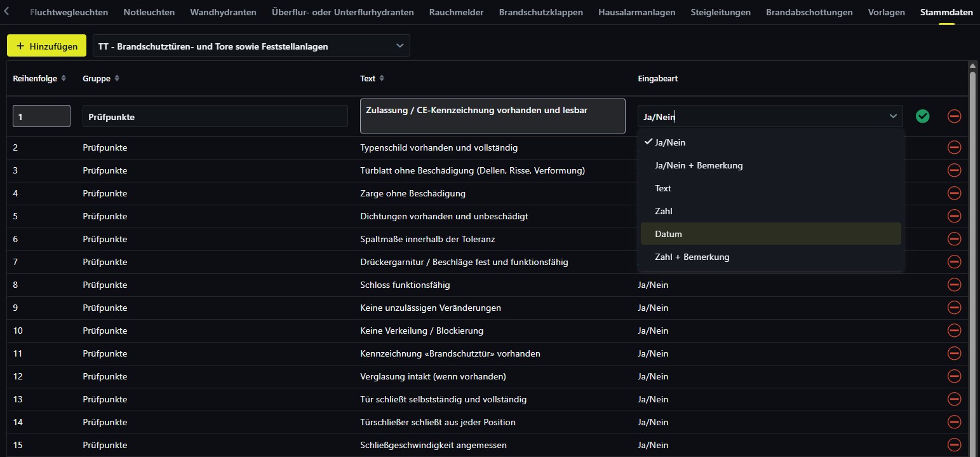Switch to Fluchtwegleuchten tab
The image size is (980, 457).
pos(69,12)
